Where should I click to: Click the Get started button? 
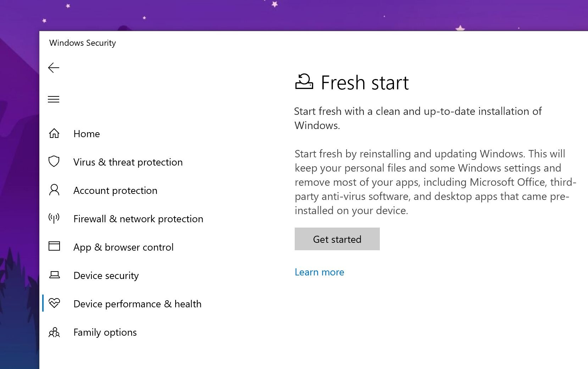tap(337, 239)
